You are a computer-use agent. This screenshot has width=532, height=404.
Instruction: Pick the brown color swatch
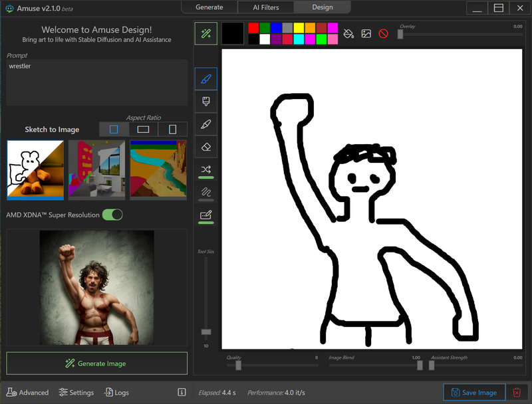[321, 28]
